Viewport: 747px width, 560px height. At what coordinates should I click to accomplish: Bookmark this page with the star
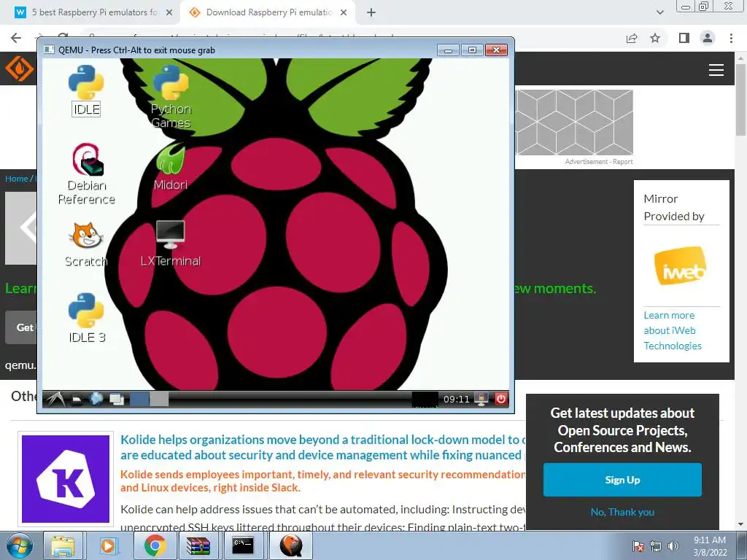(655, 38)
